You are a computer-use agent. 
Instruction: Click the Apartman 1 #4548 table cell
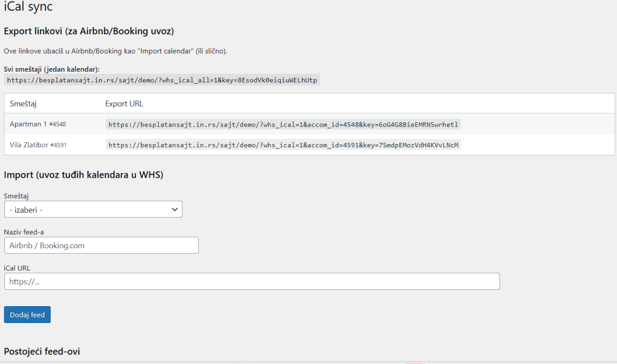(x=38, y=124)
